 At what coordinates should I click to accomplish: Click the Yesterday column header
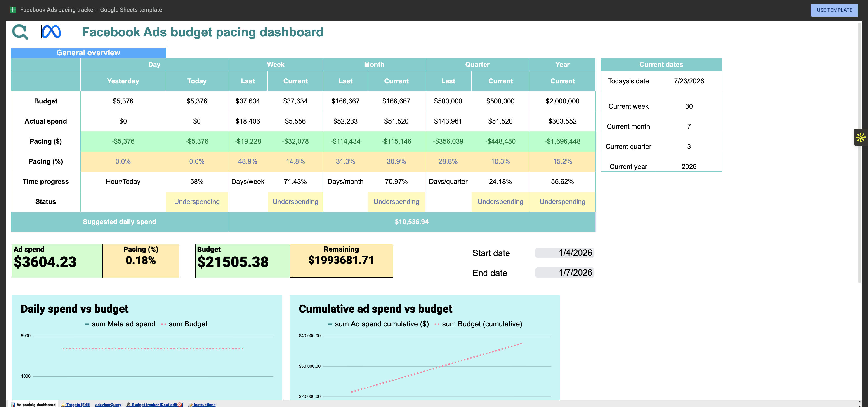tap(123, 81)
